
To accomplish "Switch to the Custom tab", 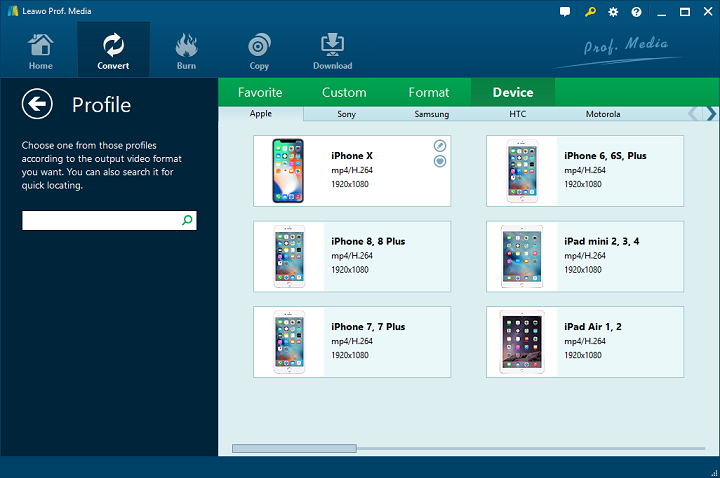I will tap(344, 92).
